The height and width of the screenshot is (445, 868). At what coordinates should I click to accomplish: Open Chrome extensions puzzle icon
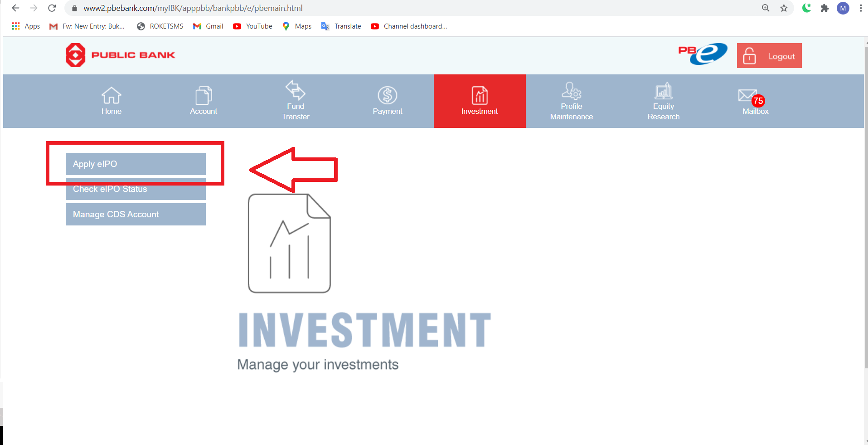click(x=824, y=8)
